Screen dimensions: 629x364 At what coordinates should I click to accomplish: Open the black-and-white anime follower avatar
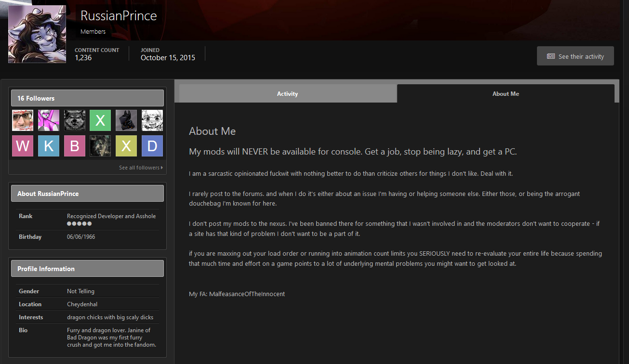click(x=152, y=120)
